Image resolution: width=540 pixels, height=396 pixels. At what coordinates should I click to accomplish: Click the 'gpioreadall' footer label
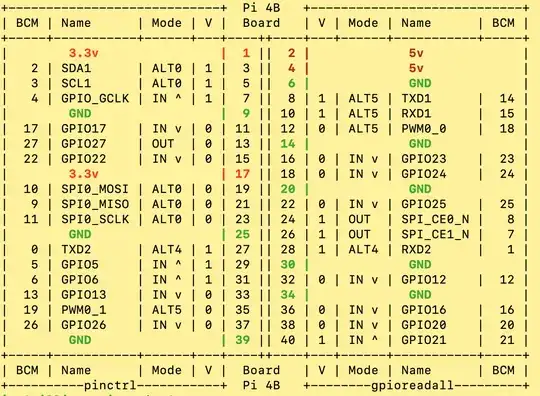[x=412, y=385]
